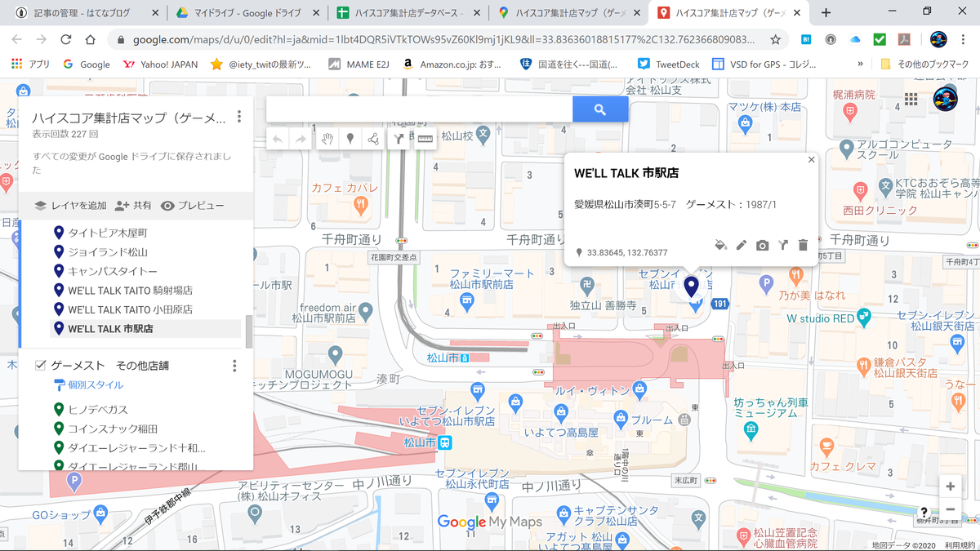Image resolution: width=980 pixels, height=551 pixels.
Task: Reload the page
Action: (66, 39)
